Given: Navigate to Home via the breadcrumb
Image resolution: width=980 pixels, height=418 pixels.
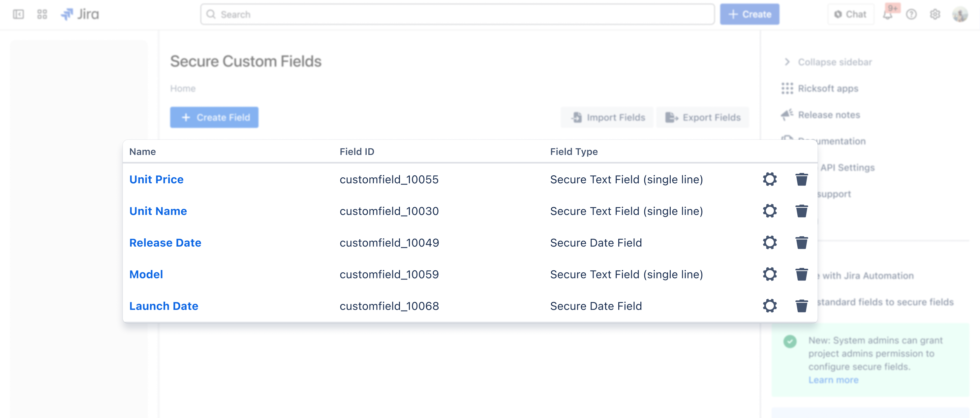Looking at the screenshot, I should tap(183, 88).
